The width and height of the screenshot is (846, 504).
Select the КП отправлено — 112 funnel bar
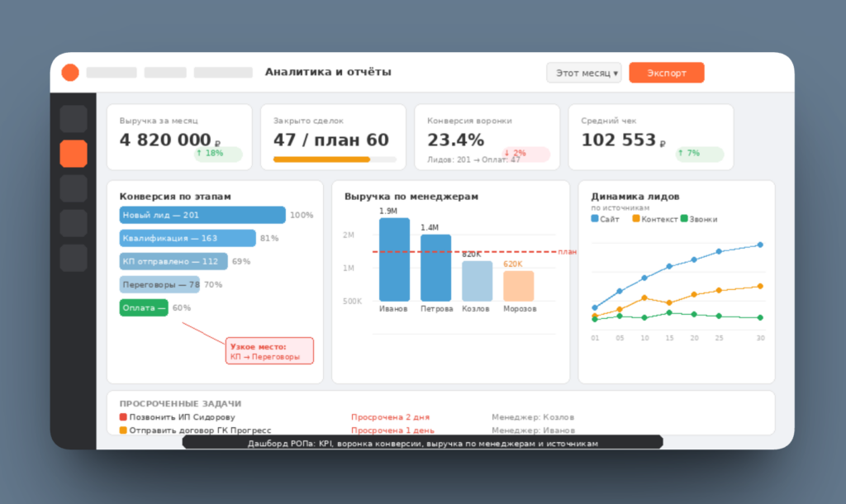[173, 261]
